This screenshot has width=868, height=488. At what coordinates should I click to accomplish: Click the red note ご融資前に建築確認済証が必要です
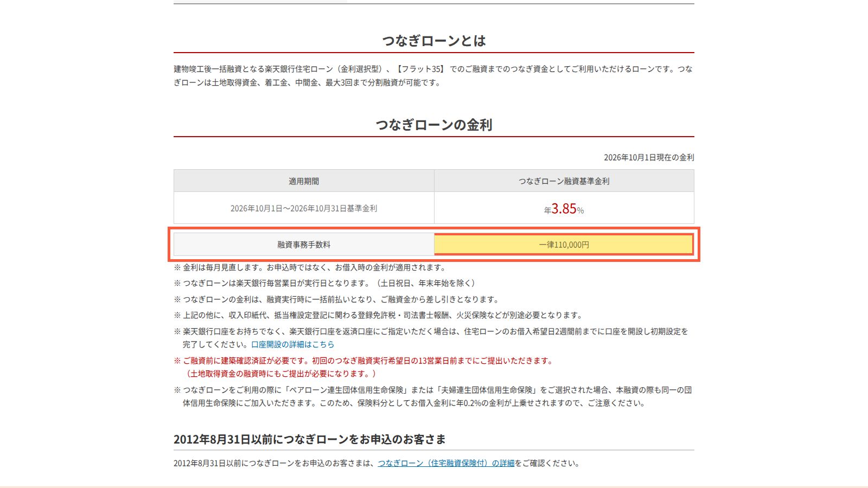365,361
